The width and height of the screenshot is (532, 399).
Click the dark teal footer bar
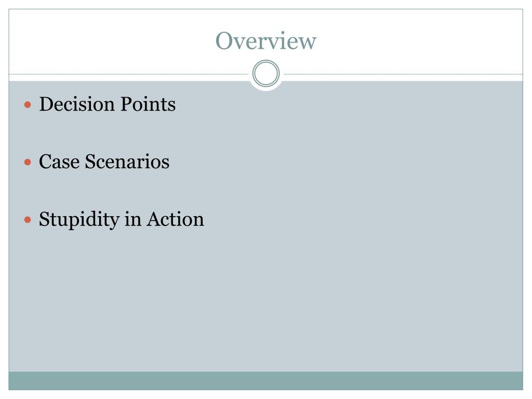[265, 381]
